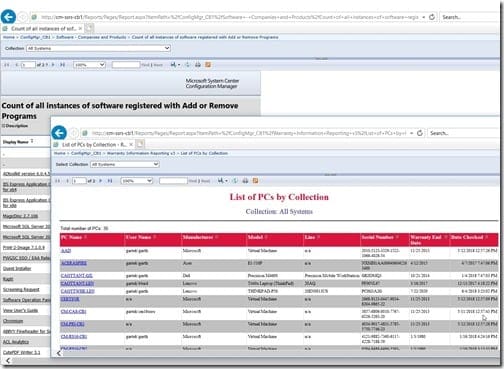
Task: Close the Count of all instances tab
Action: coord(80,29)
